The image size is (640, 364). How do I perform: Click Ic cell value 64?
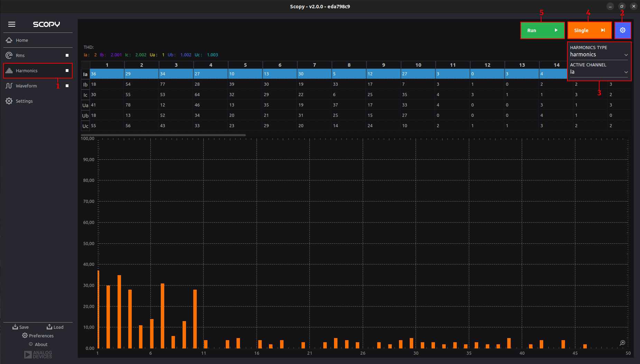[x=211, y=95]
